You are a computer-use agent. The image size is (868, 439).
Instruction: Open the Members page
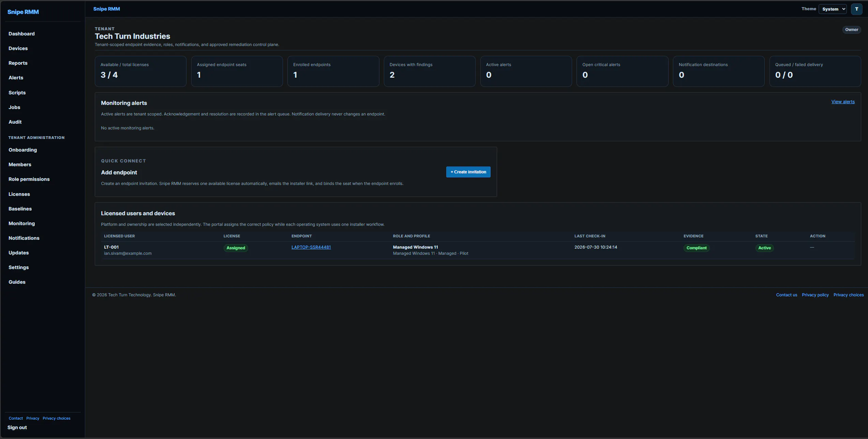click(x=20, y=164)
